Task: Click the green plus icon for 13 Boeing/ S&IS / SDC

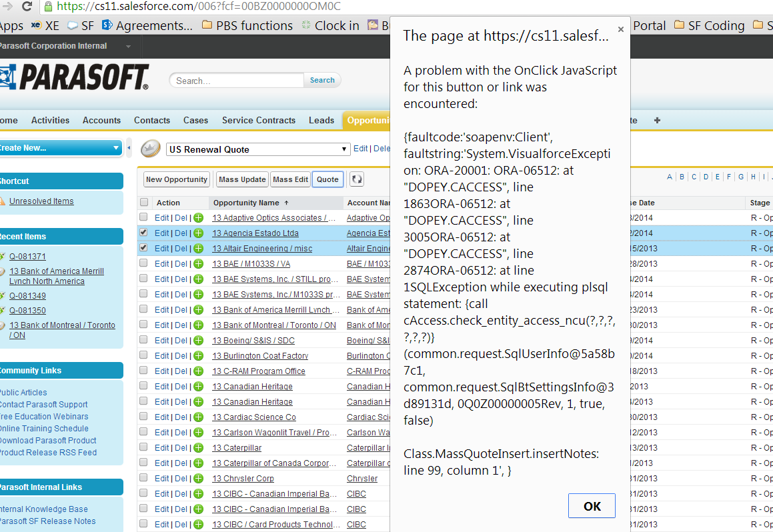Action: (198, 341)
